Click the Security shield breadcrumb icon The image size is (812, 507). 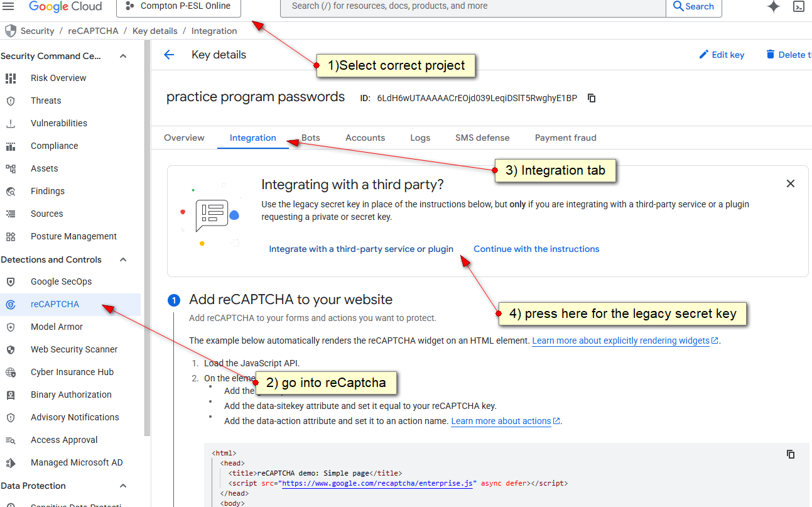point(11,31)
